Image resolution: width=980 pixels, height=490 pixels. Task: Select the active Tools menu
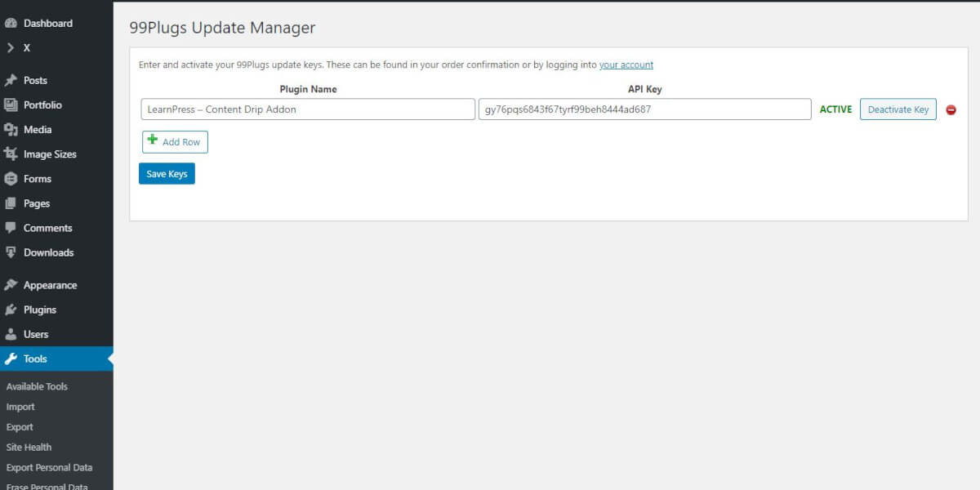[56, 359]
